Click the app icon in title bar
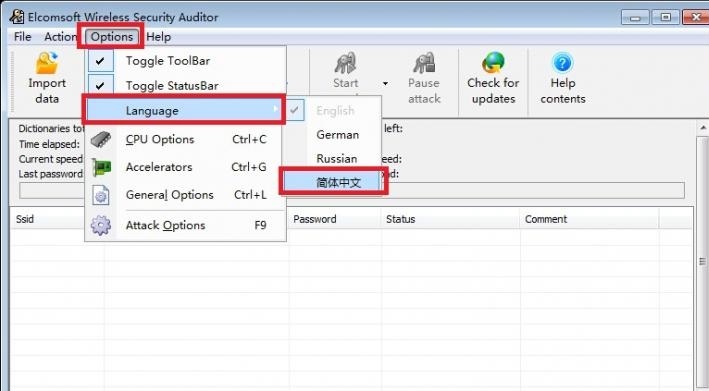Viewport: 709px width, 391px height. [16, 16]
